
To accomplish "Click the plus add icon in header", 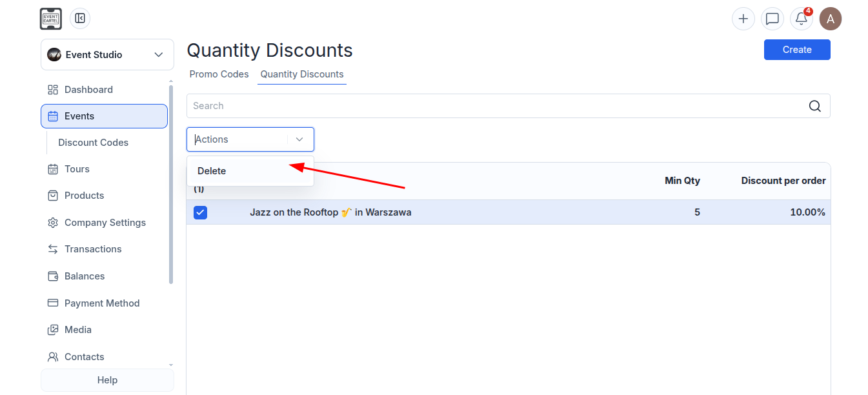I will pos(743,19).
